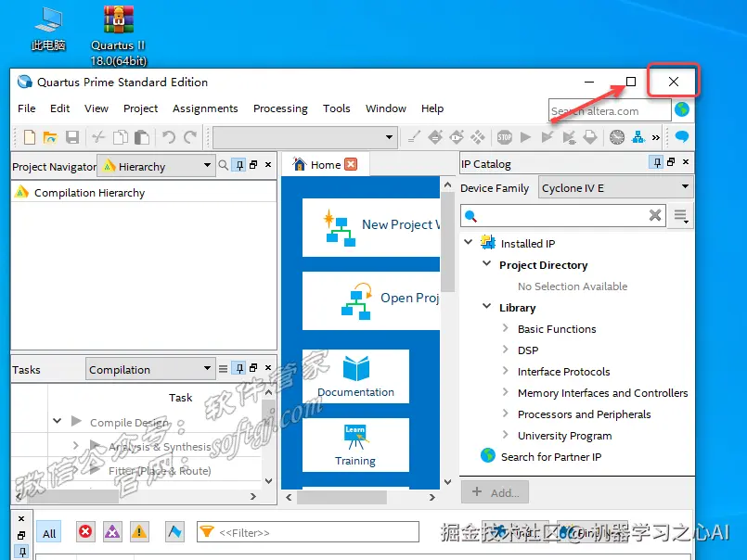The height and width of the screenshot is (560, 747).
Task: Toggle pin on Messages panel
Action: click(x=21, y=552)
